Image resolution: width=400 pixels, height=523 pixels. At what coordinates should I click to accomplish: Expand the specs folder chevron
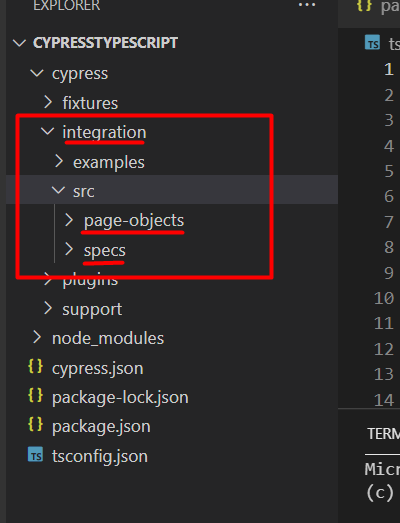(69, 249)
